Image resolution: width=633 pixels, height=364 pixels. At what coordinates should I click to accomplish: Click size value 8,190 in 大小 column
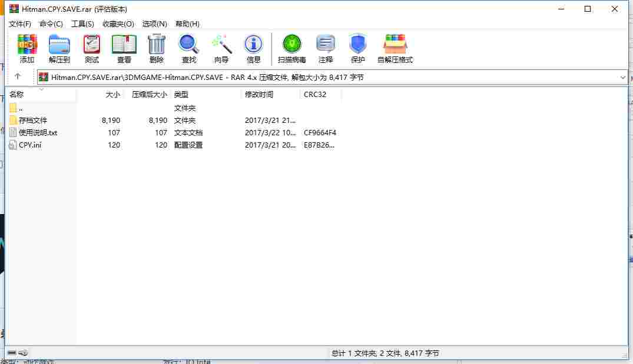coord(111,120)
